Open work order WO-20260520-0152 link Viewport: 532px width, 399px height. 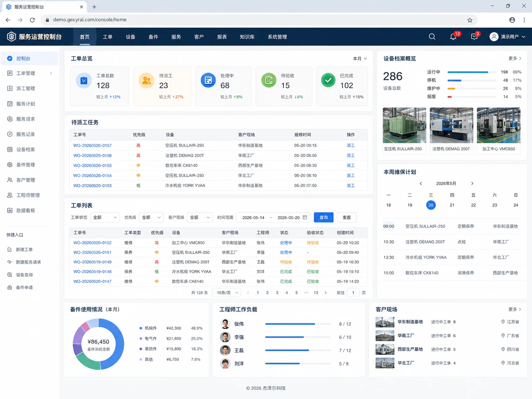tap(92, 243)
